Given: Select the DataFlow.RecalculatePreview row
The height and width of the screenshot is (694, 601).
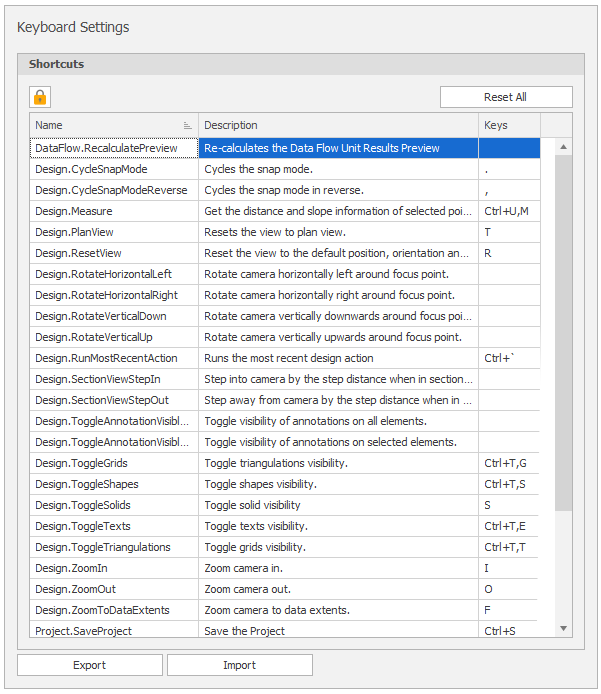Looking at the screenshot, I should 106,148.
